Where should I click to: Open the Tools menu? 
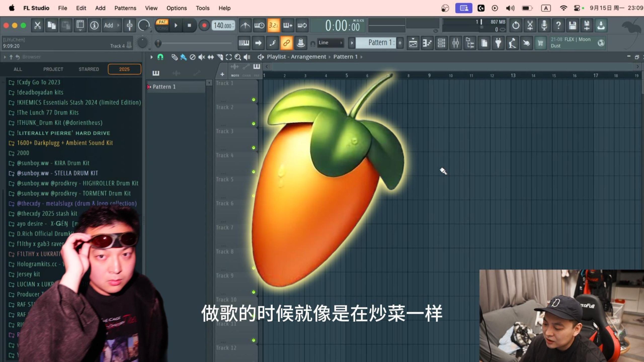pos(203,8)
